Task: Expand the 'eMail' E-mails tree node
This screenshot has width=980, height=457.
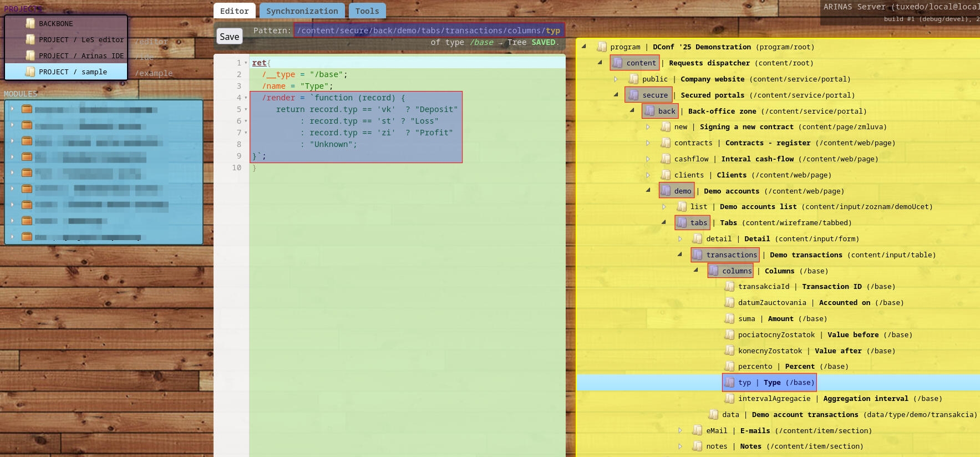Action: pos(680,430)
